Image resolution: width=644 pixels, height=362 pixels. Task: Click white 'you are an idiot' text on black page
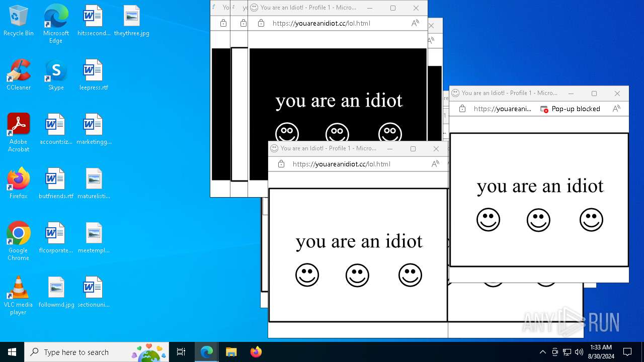[x=339, y=101]
